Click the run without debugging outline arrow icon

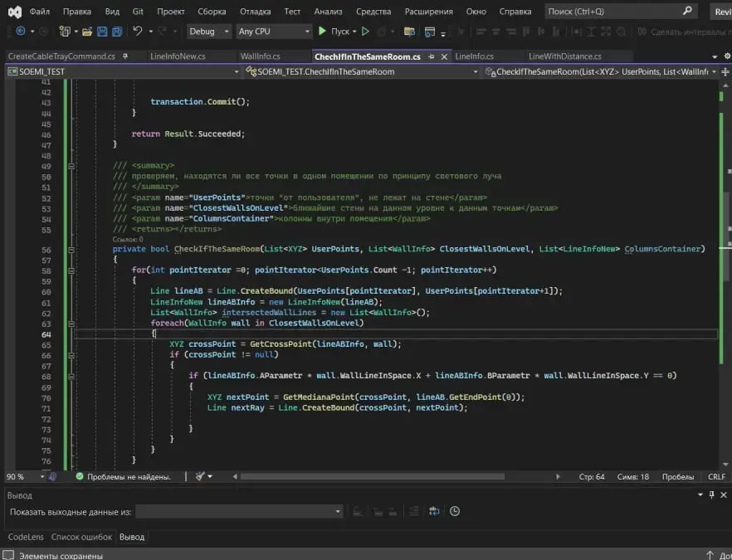click(x=365, y=31)
